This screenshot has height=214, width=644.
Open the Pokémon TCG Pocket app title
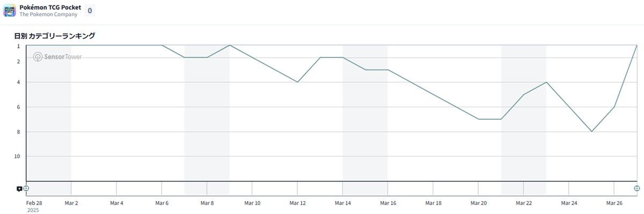tap(50, 8)
